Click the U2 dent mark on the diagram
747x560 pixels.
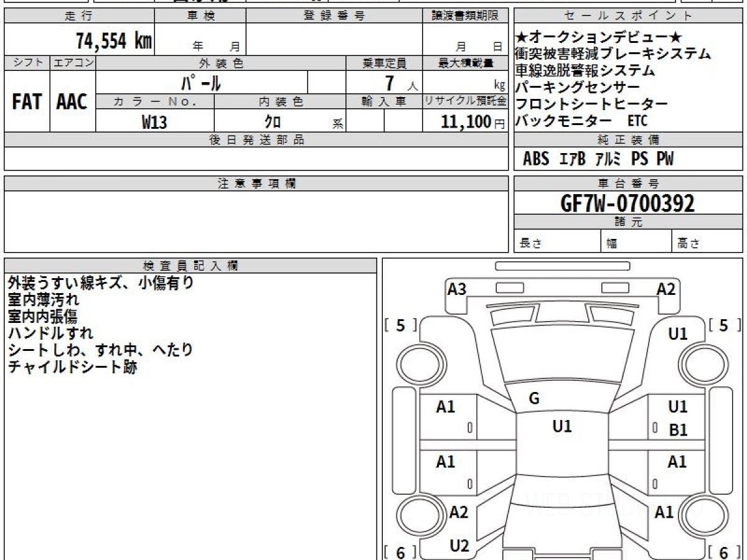459,546
